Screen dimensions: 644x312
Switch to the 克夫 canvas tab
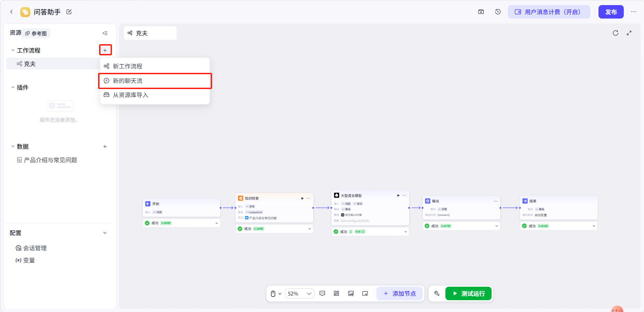pos(150,33)
